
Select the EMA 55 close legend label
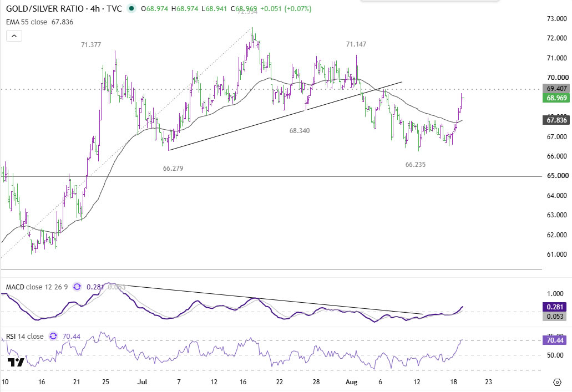27,22
